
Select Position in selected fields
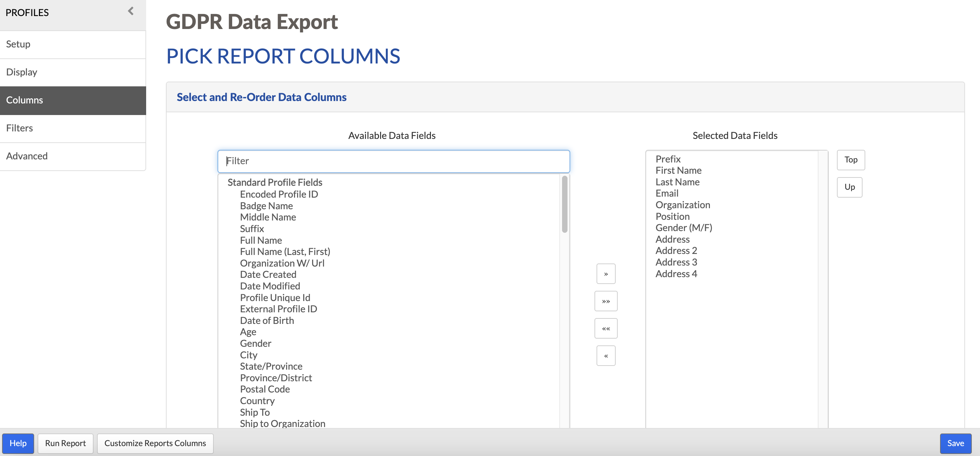672,217
